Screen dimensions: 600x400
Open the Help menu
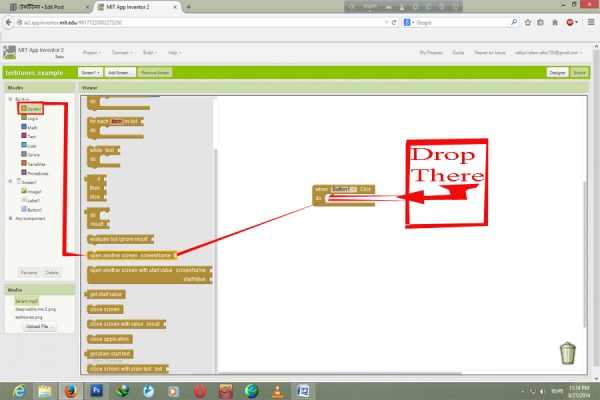click(x=174, y=52)
